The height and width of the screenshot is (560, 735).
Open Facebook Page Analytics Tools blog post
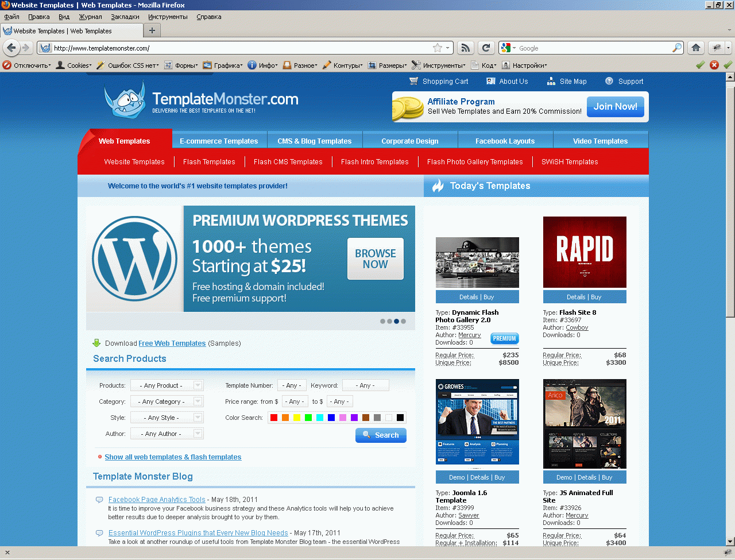pos(157,500)
